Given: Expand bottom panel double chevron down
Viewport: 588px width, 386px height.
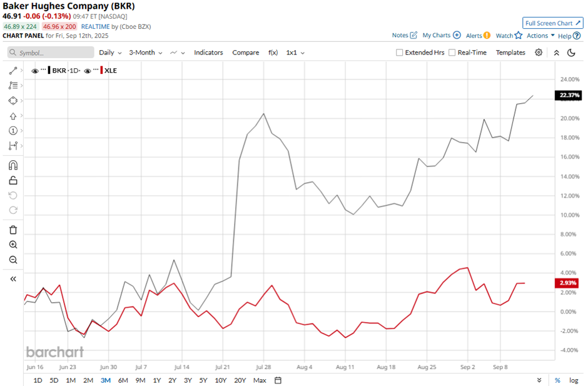Looking at the screenshot, I should 539,380.
